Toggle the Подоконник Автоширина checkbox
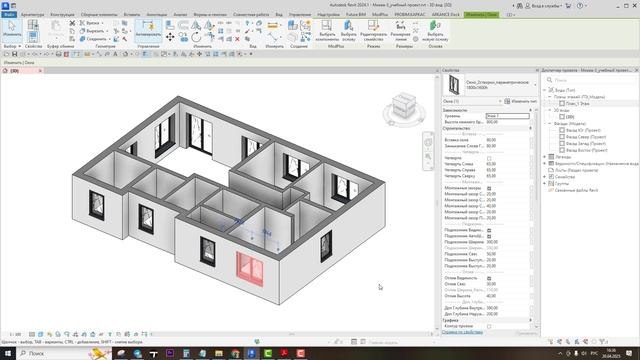 489,236
